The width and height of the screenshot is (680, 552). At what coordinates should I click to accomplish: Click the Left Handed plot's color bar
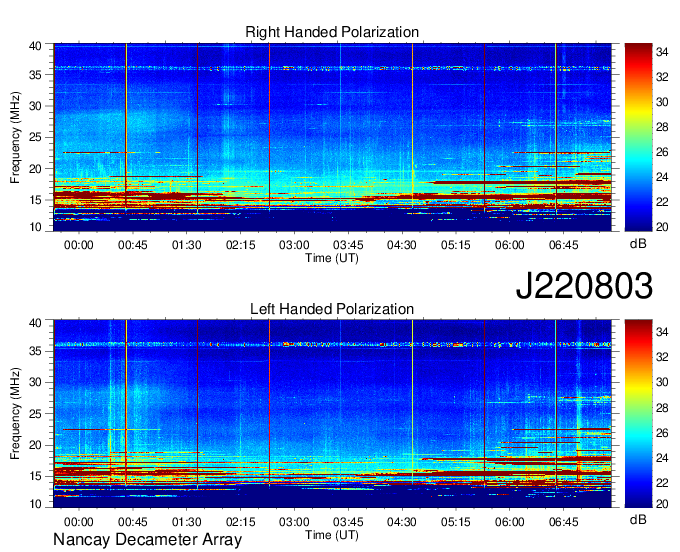pos(638,414)
